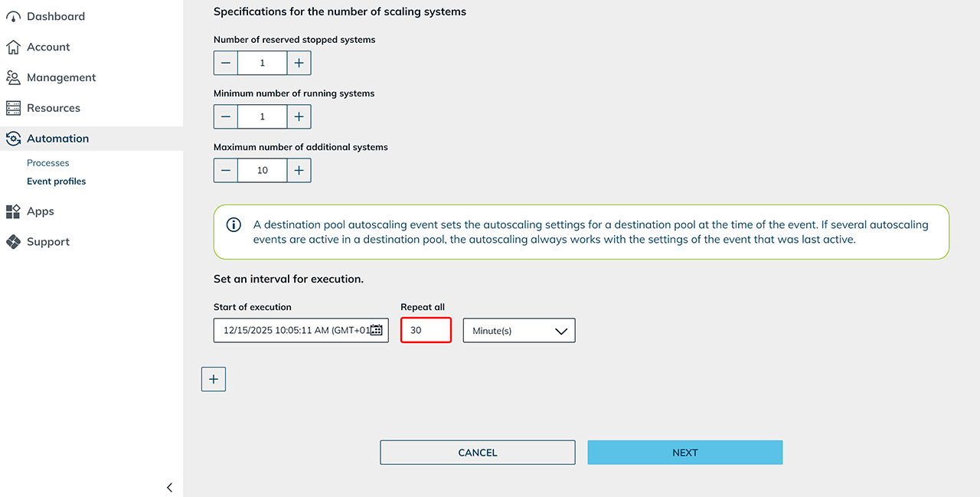Increase minimum number of running systems
Screen dimensions: 980x497
coord(299,116)
